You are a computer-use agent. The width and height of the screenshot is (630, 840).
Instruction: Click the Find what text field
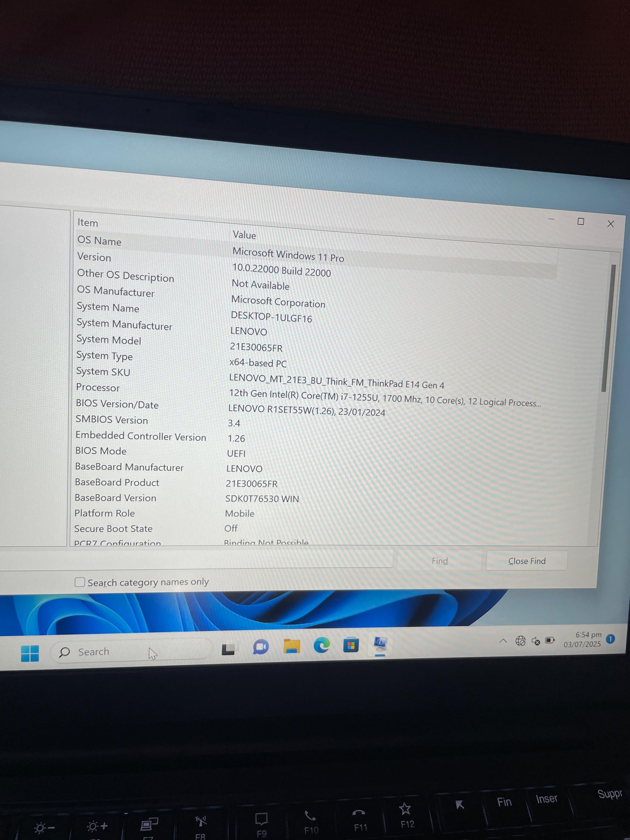[196, 560]
